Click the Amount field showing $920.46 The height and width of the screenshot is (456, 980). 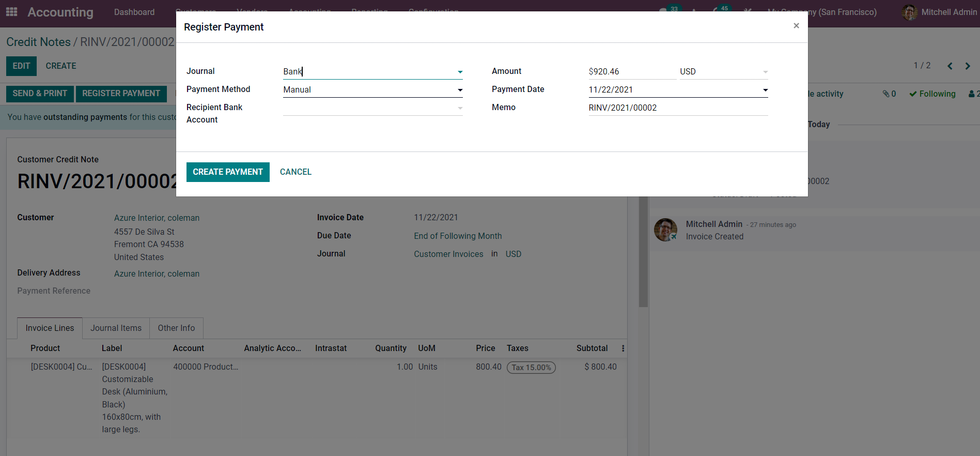pos(631,71)
